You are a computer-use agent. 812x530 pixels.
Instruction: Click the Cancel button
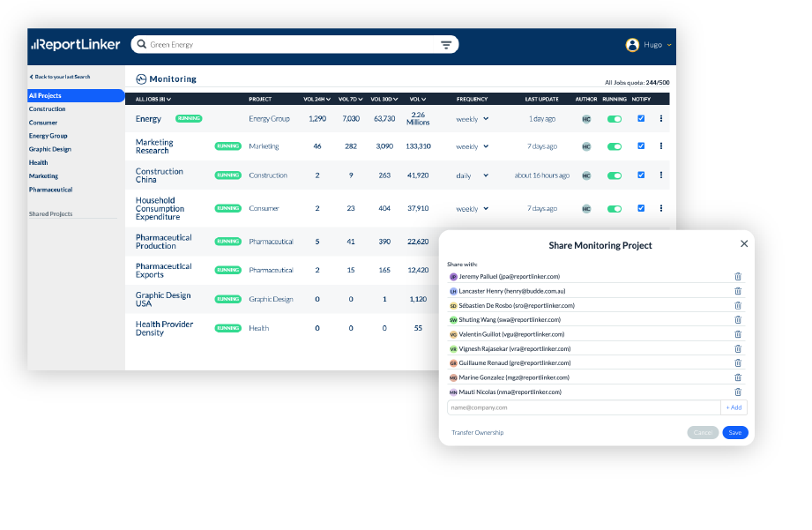tap(703, 433)
